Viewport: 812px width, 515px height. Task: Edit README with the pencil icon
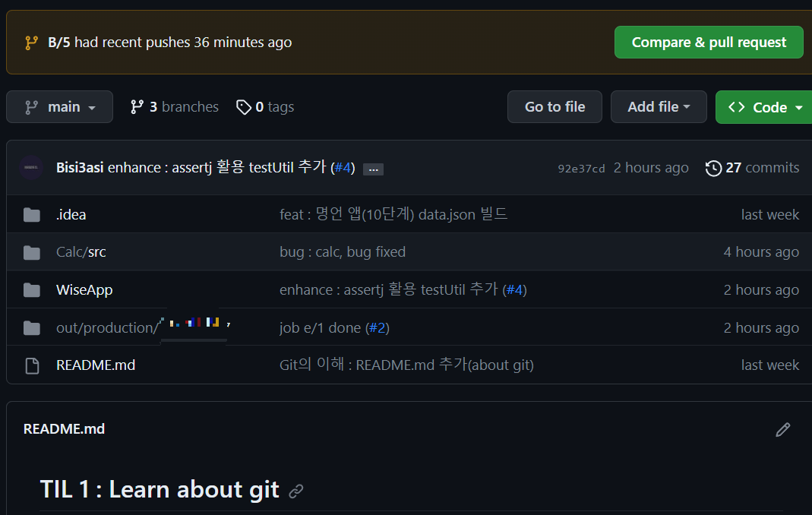coord(782,429)
